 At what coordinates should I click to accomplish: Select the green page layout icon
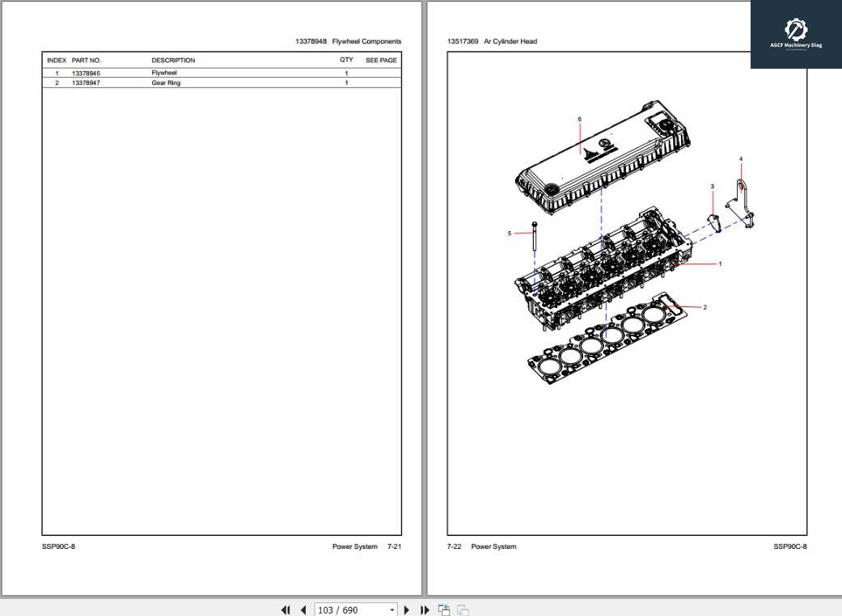442,610
